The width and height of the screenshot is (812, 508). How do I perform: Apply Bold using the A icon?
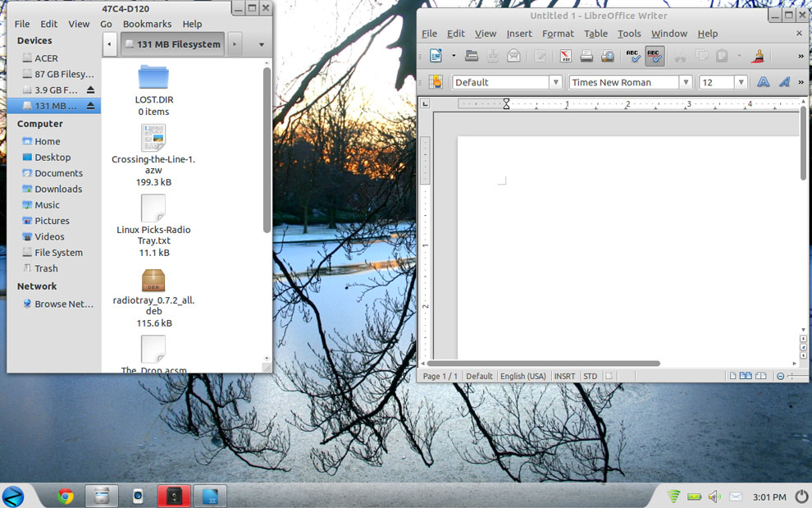(763, 82)
